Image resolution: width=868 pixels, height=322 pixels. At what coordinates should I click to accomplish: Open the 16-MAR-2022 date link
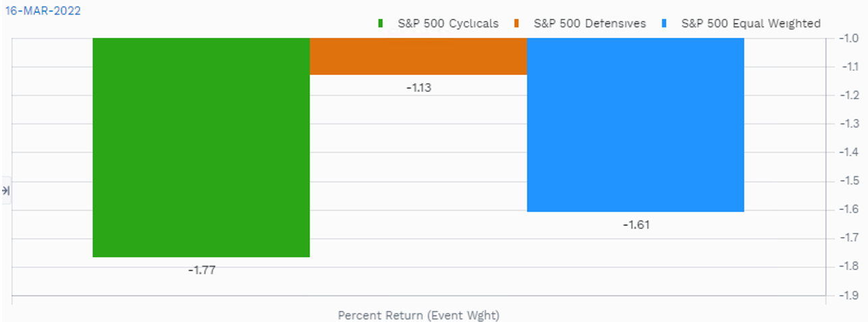[43, 11]
